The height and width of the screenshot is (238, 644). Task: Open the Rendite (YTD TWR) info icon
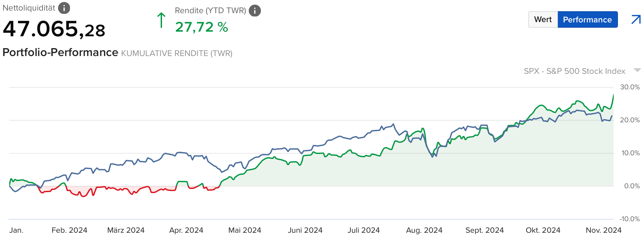click(255, 11)
